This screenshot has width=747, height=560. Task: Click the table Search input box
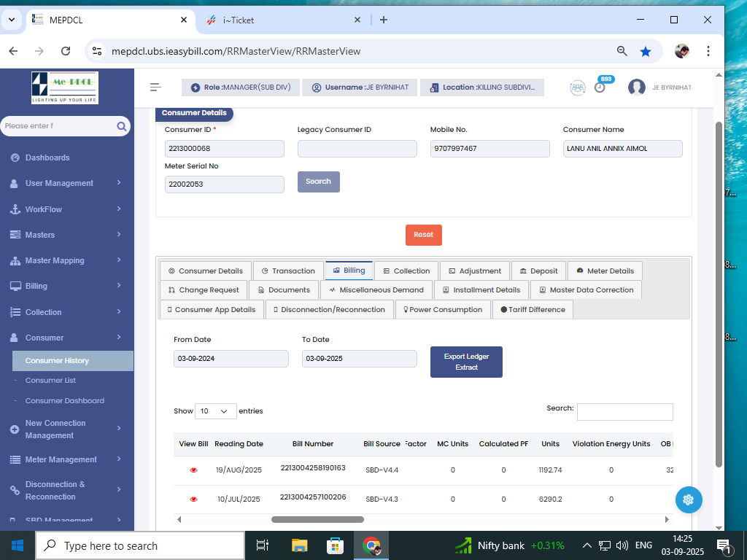click(624, 412)
